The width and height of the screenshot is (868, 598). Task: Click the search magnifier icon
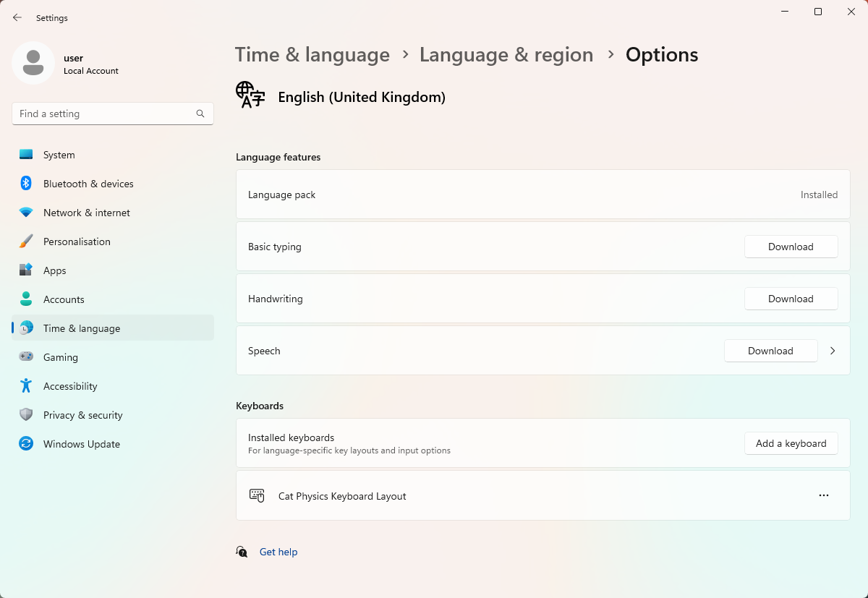[x=200, y=114]
